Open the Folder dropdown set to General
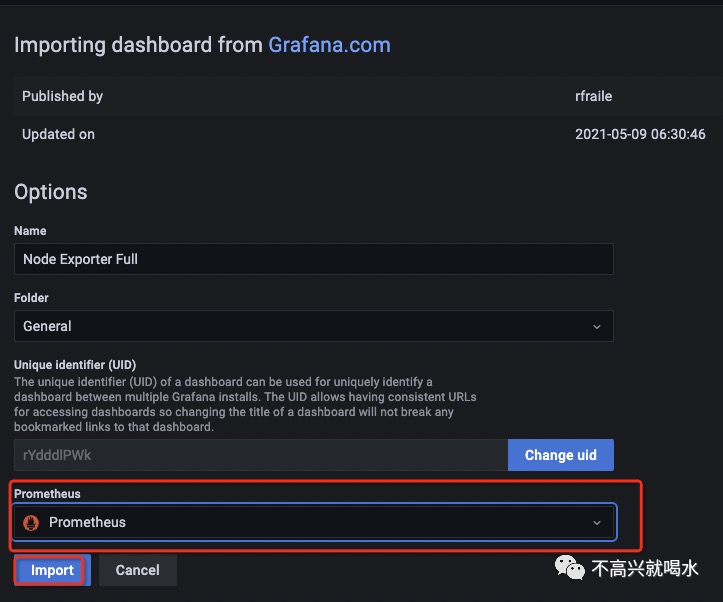This screenshot has width=723, height=602. [x=314, y=326]
